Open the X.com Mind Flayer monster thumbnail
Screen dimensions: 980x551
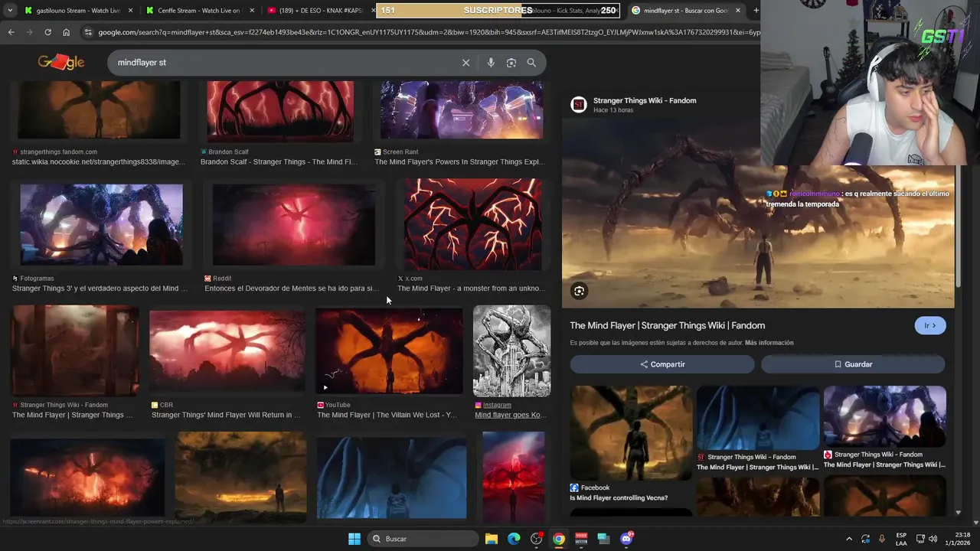[x=473, y=225]
